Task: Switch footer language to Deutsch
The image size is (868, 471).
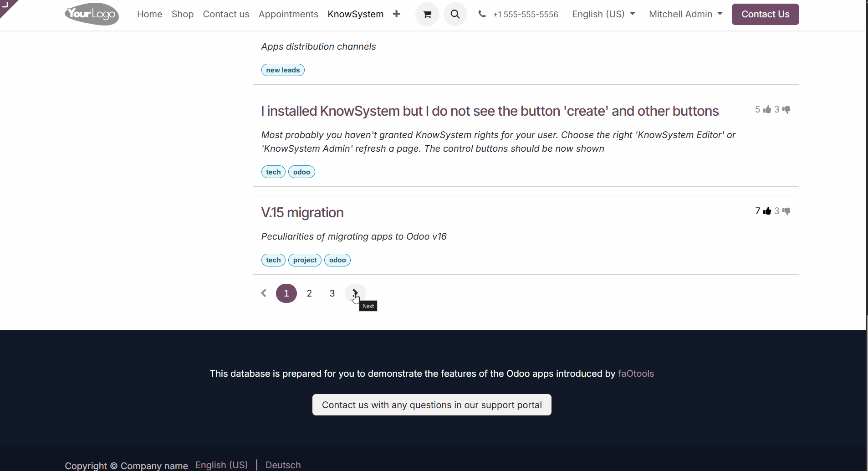Action: [x=283, y=465]
